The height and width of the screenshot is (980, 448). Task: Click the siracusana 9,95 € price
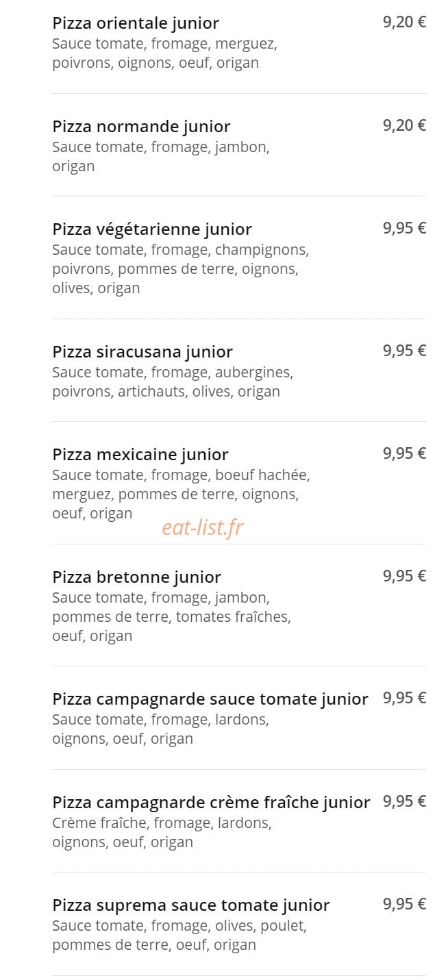(x=404, y=351)
